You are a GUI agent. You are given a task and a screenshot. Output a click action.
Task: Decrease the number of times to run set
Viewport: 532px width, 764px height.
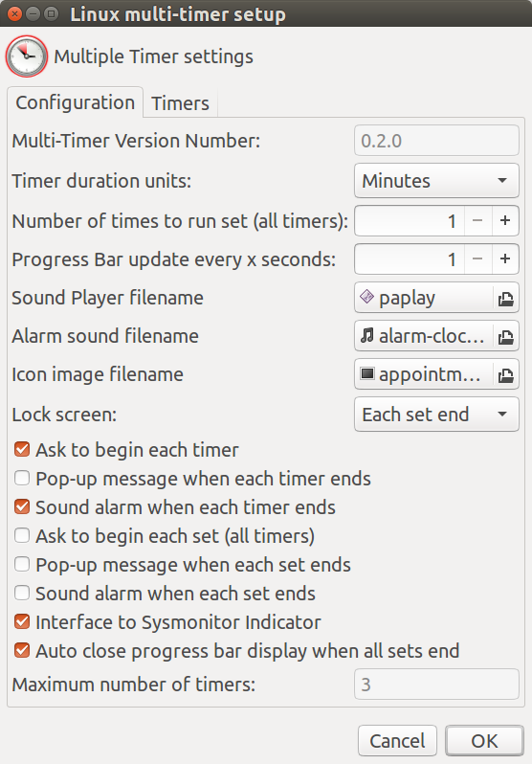(x=477, y=221)
